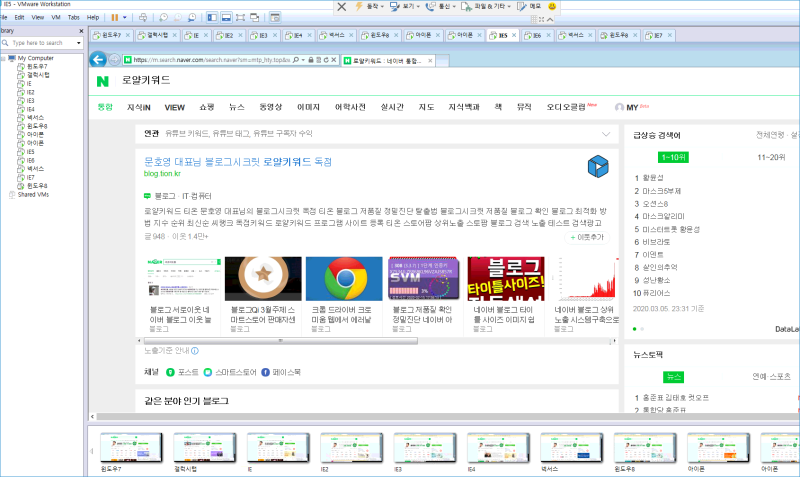Click the console view icon in toolbar
800x477 pixels.
click(x=275, y=17)
